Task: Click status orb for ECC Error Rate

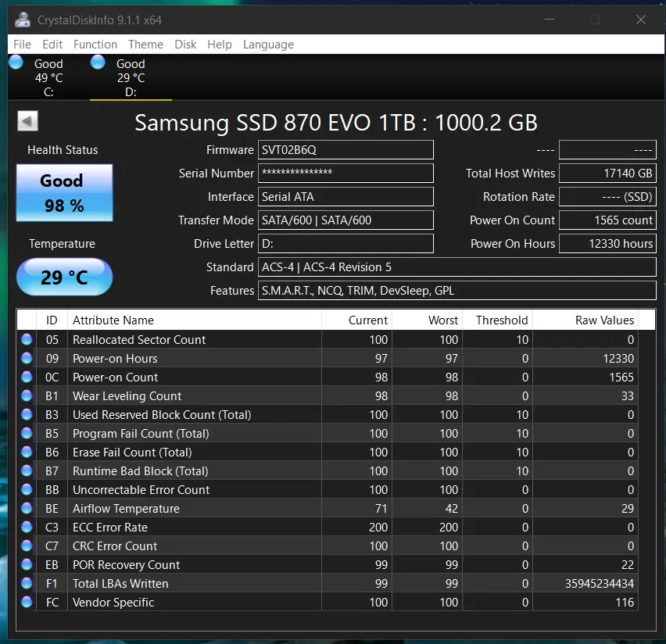Action: point(27,527)
